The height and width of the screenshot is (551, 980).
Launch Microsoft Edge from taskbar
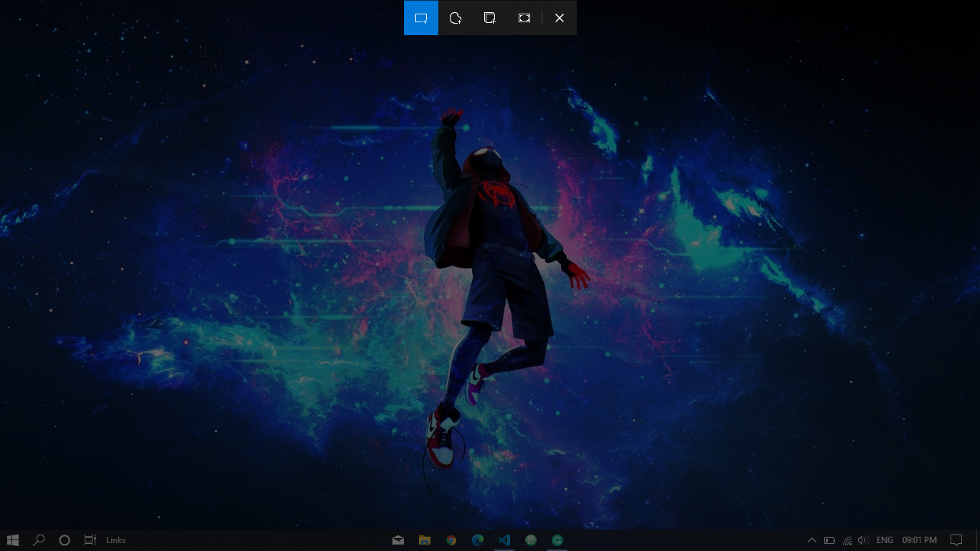(x=478, y=540)
